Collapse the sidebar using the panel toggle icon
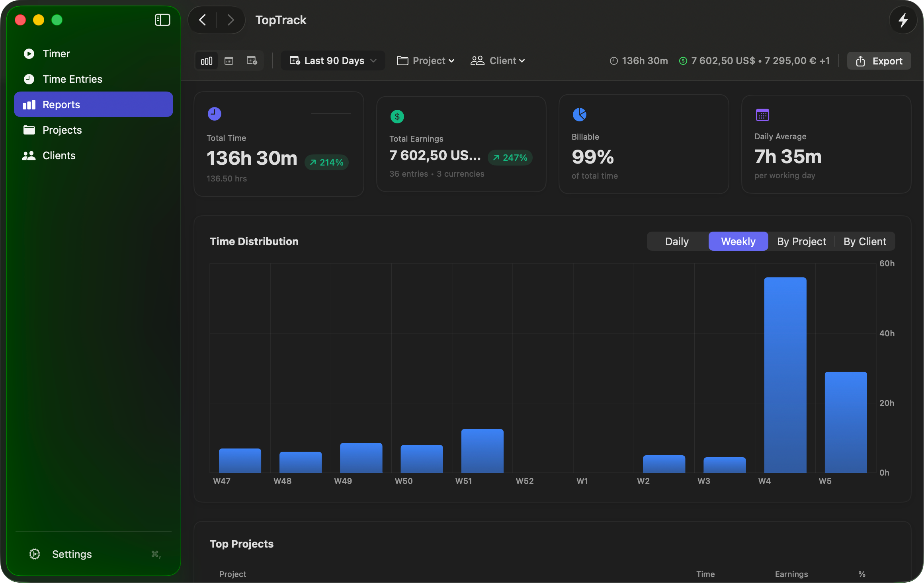This screenshot has width=924, height=583. (162, 19)
